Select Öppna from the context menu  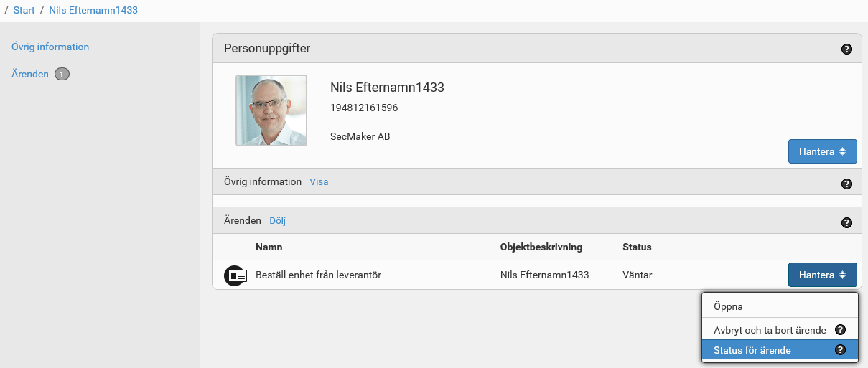728,306
